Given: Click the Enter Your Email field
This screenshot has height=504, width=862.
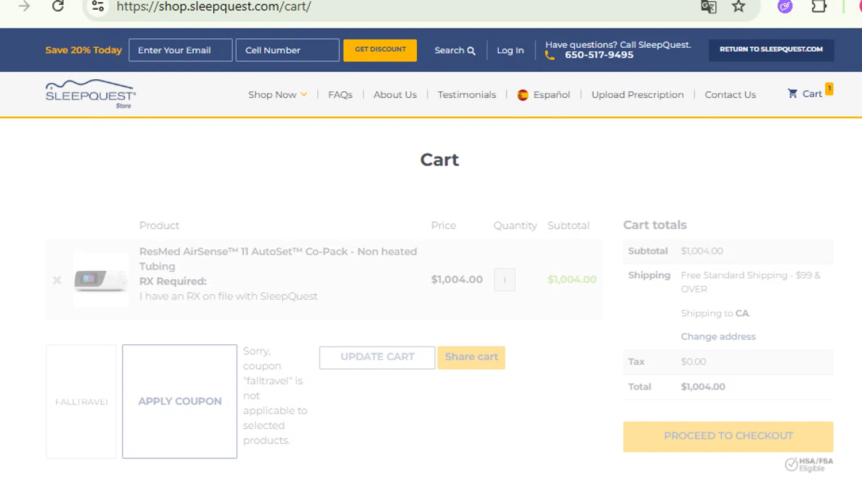Looking at the screenshot, I should [180, 50].
